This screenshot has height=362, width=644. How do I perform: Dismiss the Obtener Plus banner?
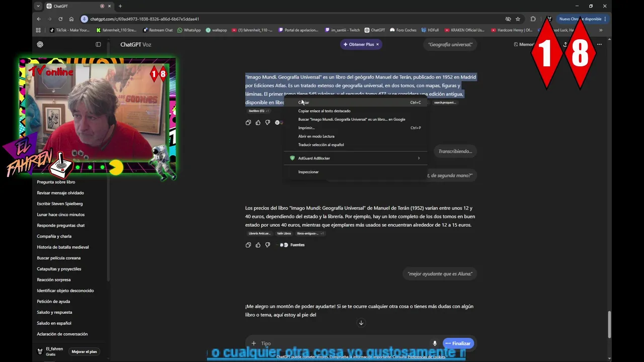pos(377,44)
